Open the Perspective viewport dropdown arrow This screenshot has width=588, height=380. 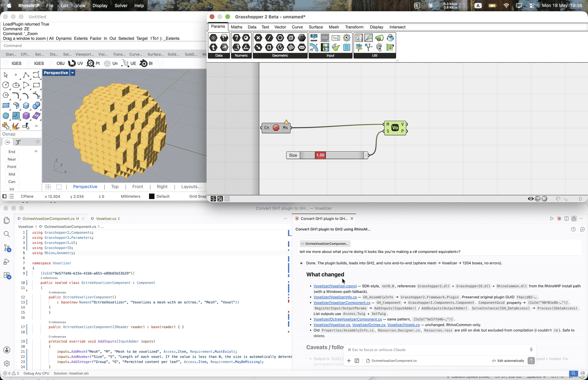(x=72, y=73)
